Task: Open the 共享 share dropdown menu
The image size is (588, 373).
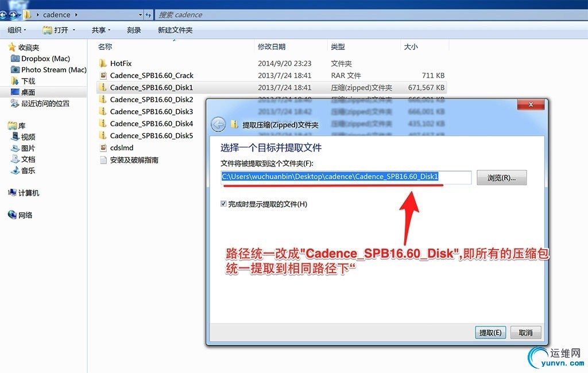Action: tap(101, 30)
